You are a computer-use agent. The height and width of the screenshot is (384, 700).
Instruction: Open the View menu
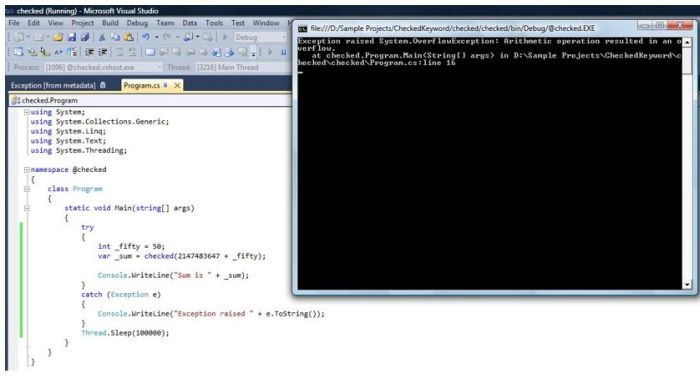(55, 23)
